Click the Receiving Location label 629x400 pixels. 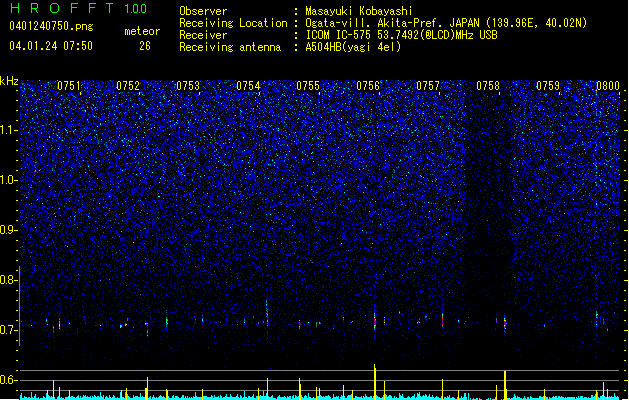(x=233, y=23)
